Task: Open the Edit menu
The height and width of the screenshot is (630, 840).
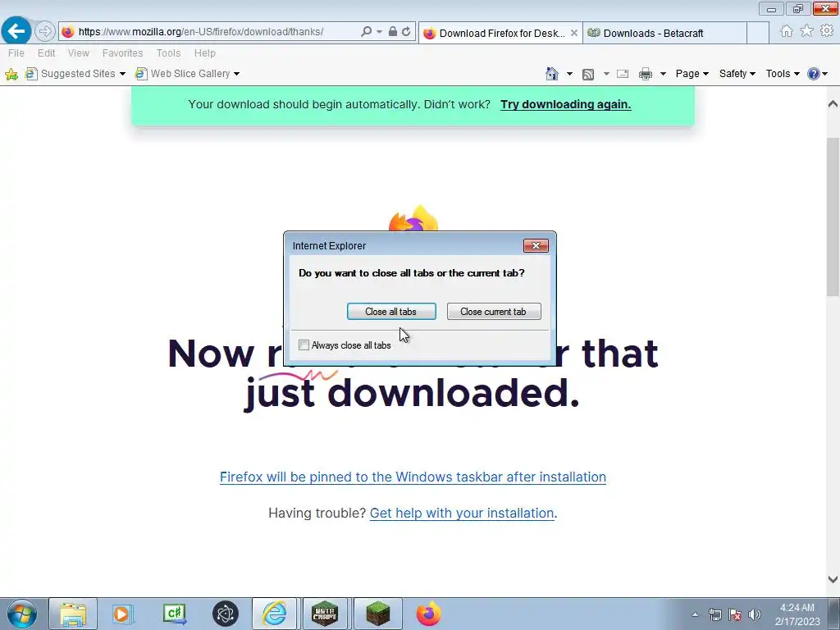Action: coord(46,53)
